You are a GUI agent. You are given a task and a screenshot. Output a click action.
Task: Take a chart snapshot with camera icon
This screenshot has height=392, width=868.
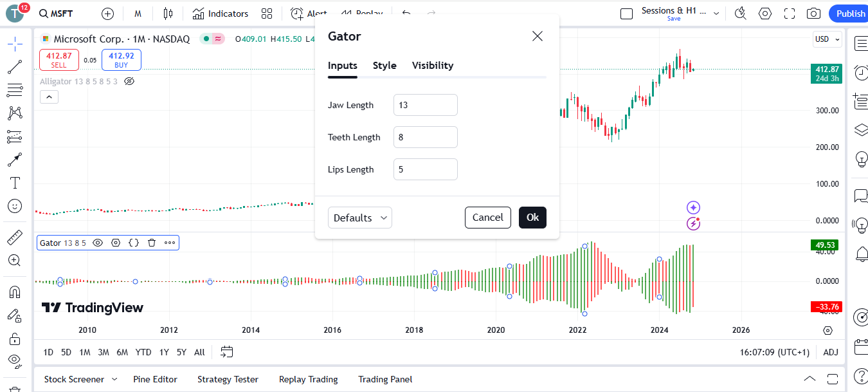tap(813, 14)
